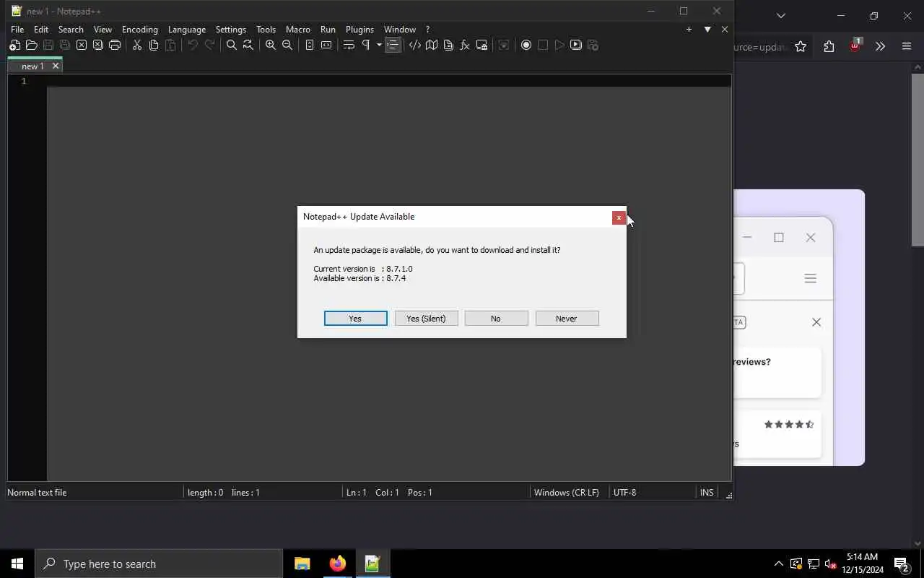
Task: Click the 'length : 0' status text
Action: click(206, 493)
